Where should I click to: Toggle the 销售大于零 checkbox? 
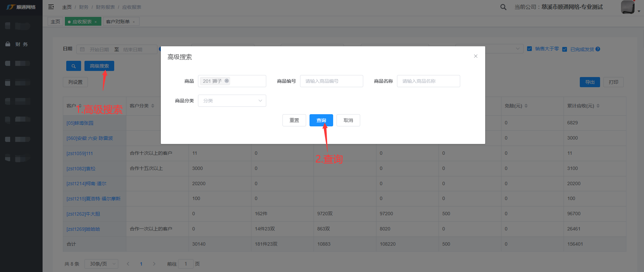click(529, 49)
